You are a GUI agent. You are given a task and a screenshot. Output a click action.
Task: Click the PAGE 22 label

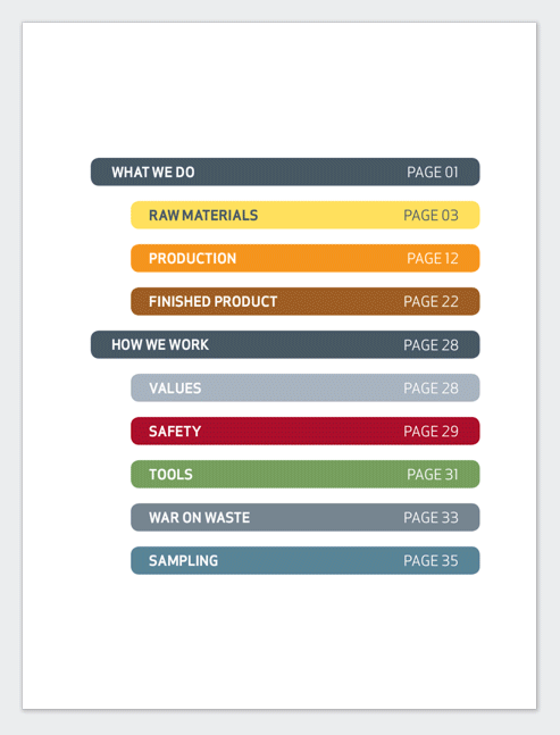click(431, 302)
